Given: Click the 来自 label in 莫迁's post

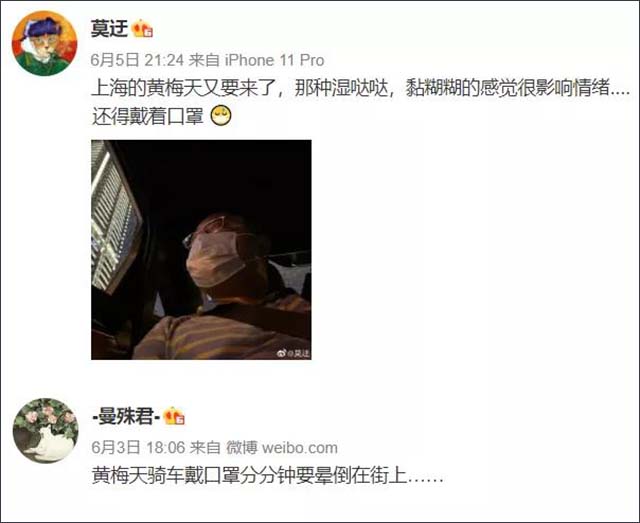Looking at the screenshot, I should click(204, 60).
